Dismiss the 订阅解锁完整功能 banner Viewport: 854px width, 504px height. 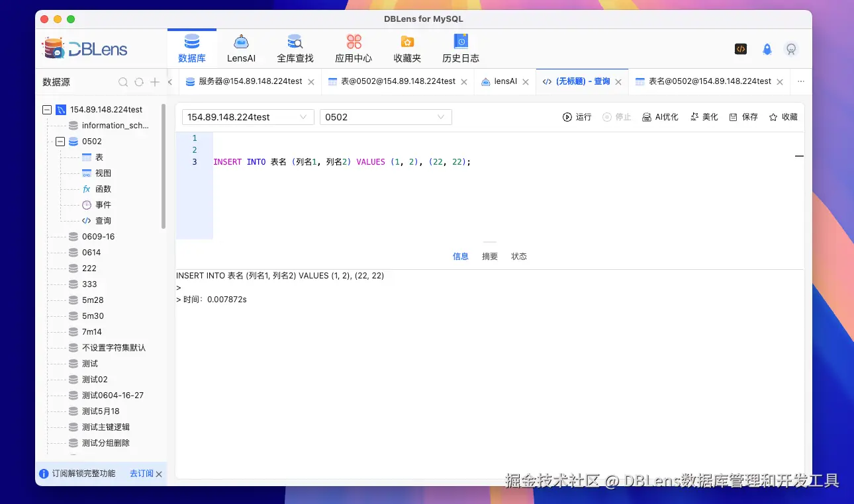[x=159, y=474]
